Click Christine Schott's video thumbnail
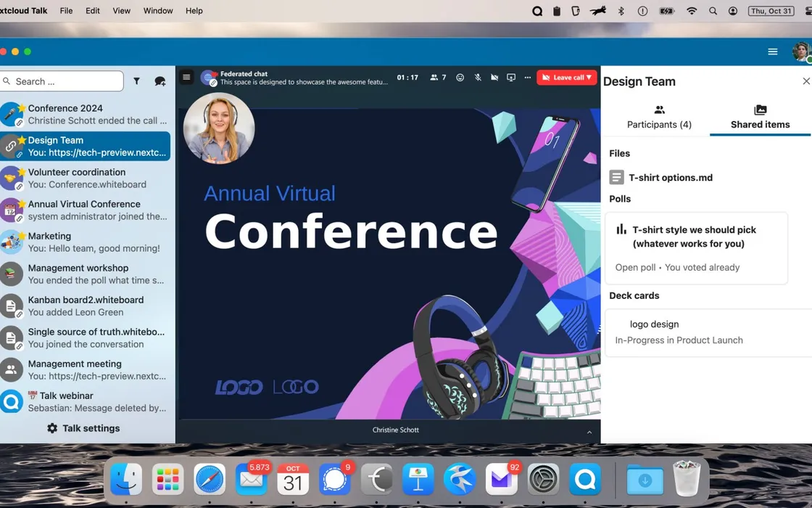812x508 pixels. pyautogui.click(x=218, y=128)
